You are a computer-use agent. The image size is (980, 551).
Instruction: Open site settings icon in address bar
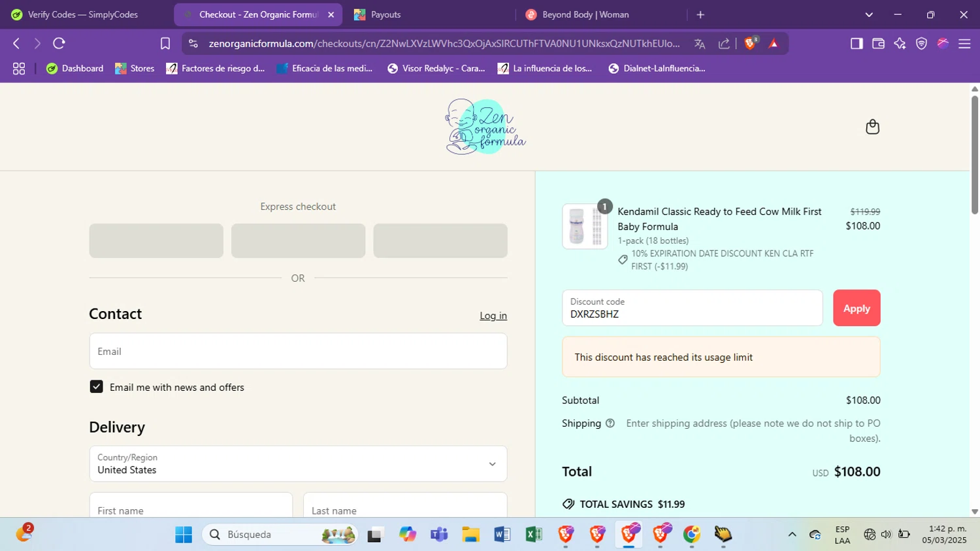pos(193,44)
